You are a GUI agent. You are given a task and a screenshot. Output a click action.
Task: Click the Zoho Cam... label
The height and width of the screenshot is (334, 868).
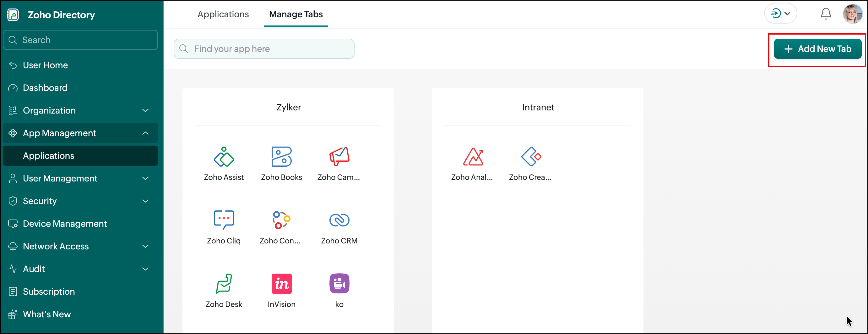click(x=339, y=177)
